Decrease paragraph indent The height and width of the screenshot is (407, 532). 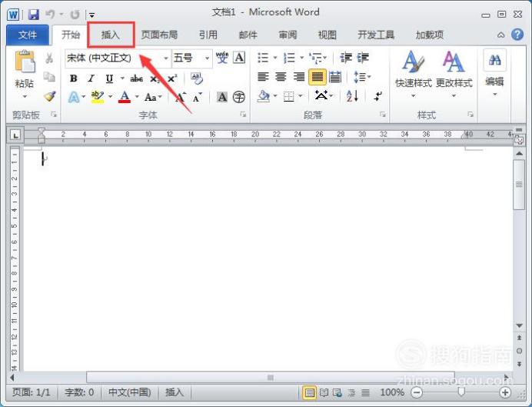click(346, 58)
